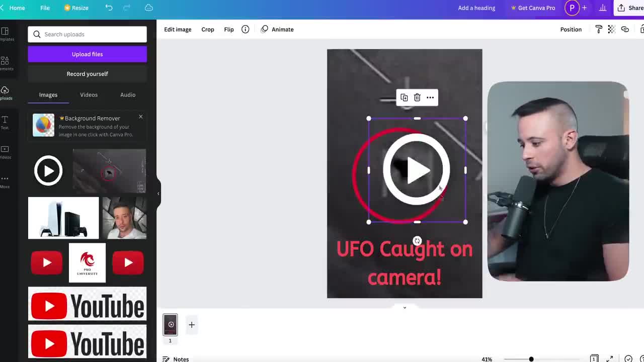Focus the Search uploads field
This screenshot has width=644, height=362.
click(87, 34)
